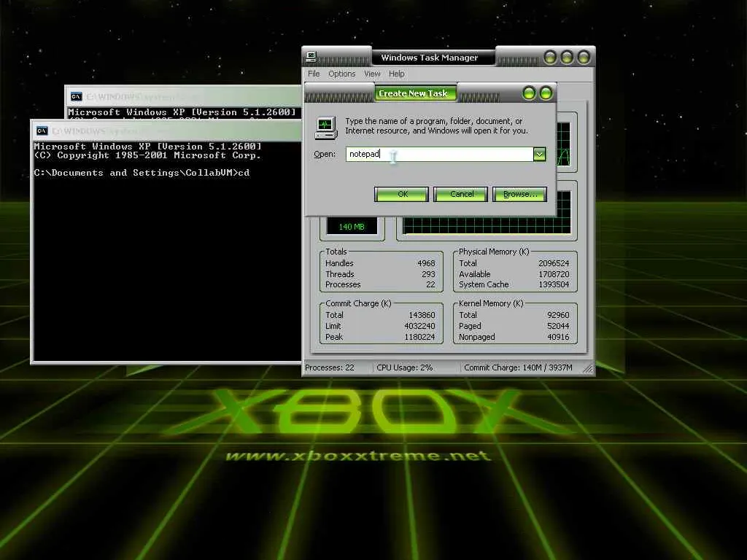Screen dimensions: 747x560
Task: Open the Options menu in Task Manager
Action: point(341,74)
